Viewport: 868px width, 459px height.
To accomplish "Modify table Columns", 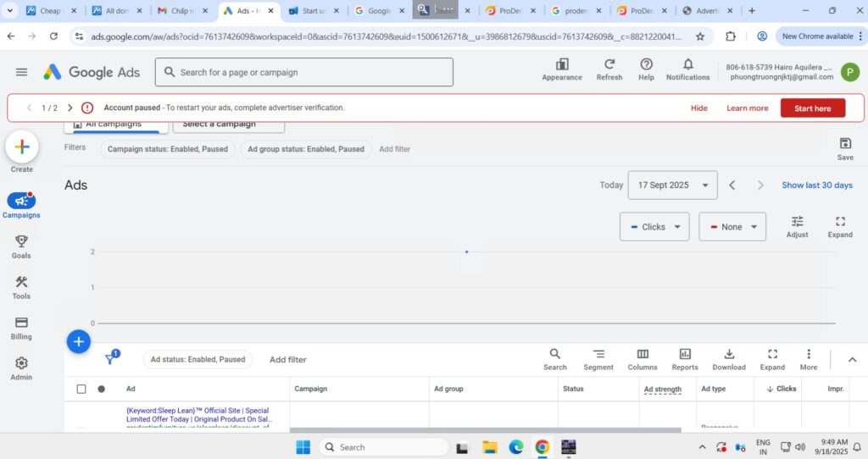I will [643, 359].
